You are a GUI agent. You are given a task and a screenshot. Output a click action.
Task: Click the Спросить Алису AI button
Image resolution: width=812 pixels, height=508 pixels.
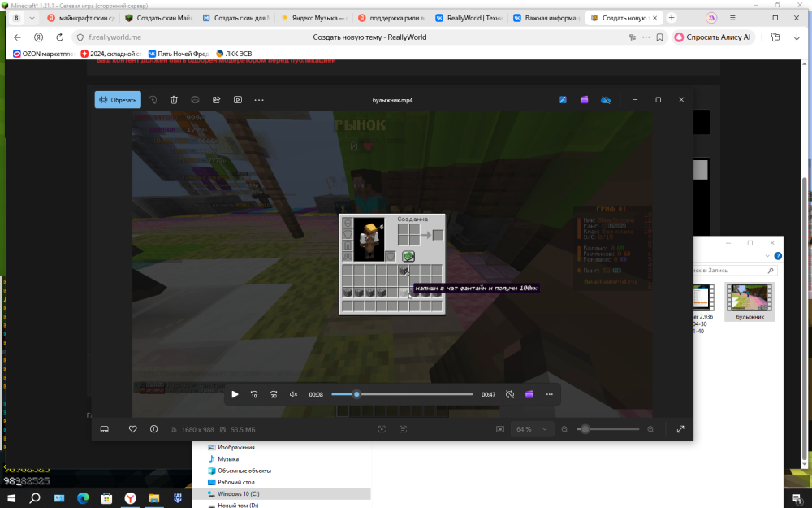tap(713, 37)
